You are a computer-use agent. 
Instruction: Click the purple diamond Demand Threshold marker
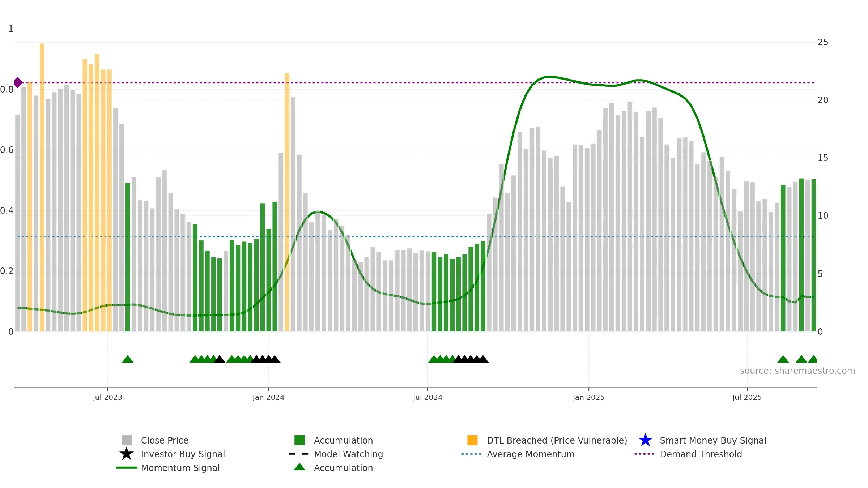18,82
